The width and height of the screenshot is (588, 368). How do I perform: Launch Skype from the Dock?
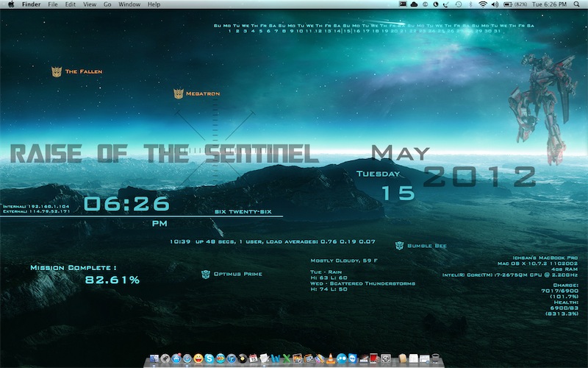(x=209, y=358)
